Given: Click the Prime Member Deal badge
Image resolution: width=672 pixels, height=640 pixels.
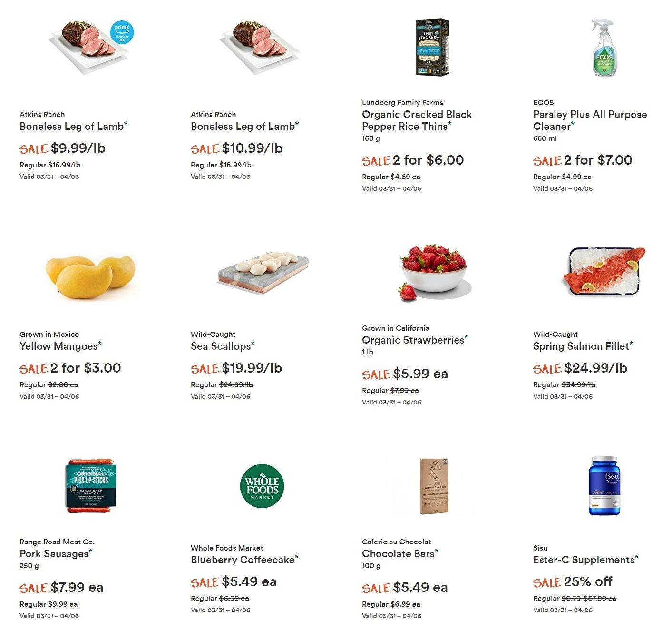Looking at the screenshot, I should pos(122,33).
